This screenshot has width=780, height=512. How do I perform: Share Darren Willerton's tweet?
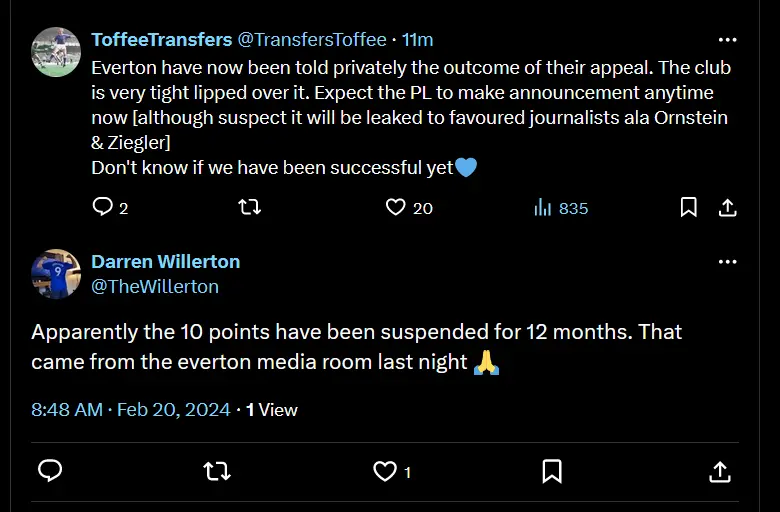tap(718, 470)
